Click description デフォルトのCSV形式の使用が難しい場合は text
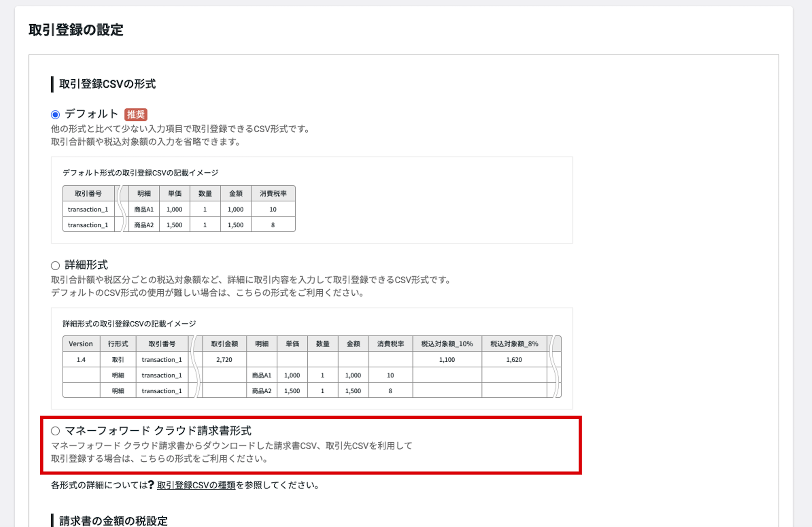 [x=208, y=293]
